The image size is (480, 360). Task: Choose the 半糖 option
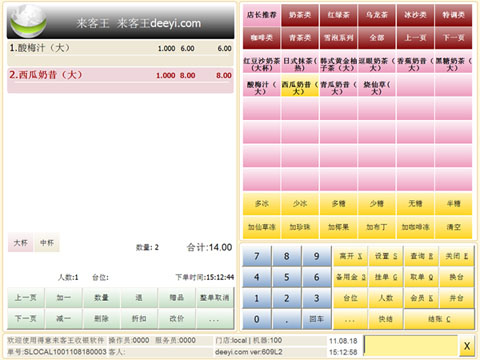(453, 204)
